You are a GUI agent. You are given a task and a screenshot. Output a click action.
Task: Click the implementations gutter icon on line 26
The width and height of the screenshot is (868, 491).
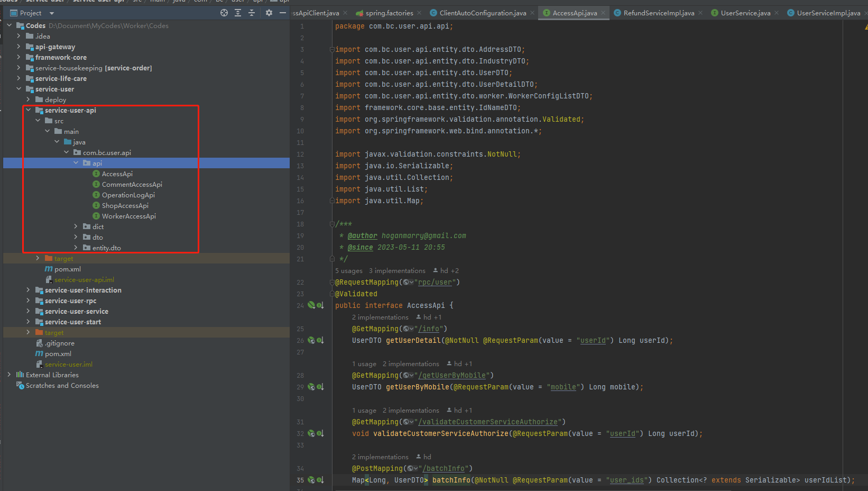pyautogui.click(x=320, y=340)
